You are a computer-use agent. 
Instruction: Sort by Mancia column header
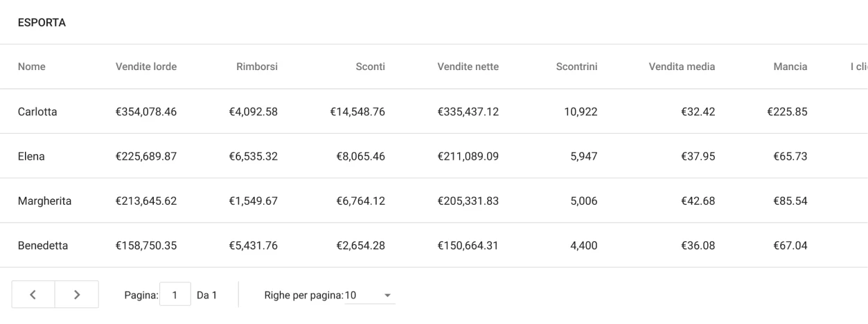(790, 67)
